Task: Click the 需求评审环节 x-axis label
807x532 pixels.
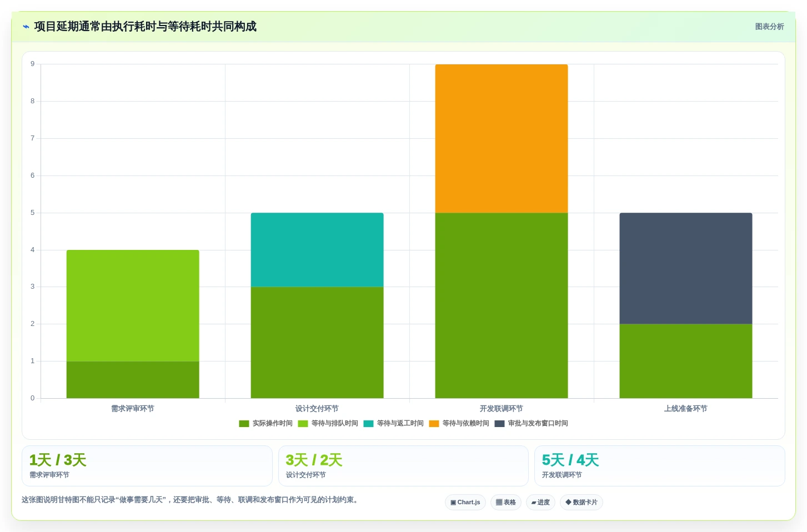Action: pyautogui.click(x=133, y=409)
